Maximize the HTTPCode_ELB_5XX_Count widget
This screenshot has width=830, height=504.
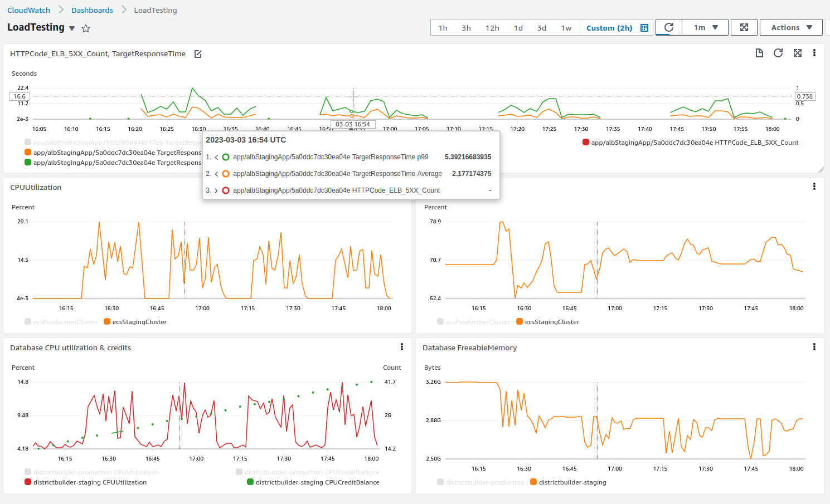pyautogui.click(x=797, y=52)
